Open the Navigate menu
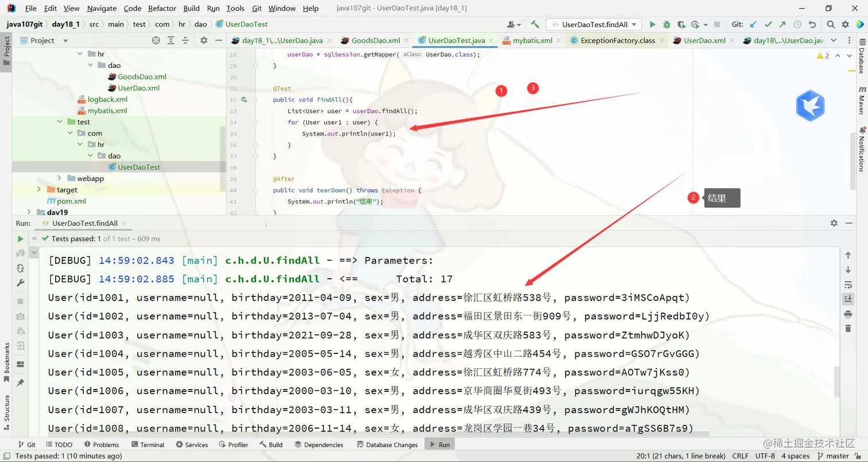This screenshot has height=462, width=868. click(102, 8)
